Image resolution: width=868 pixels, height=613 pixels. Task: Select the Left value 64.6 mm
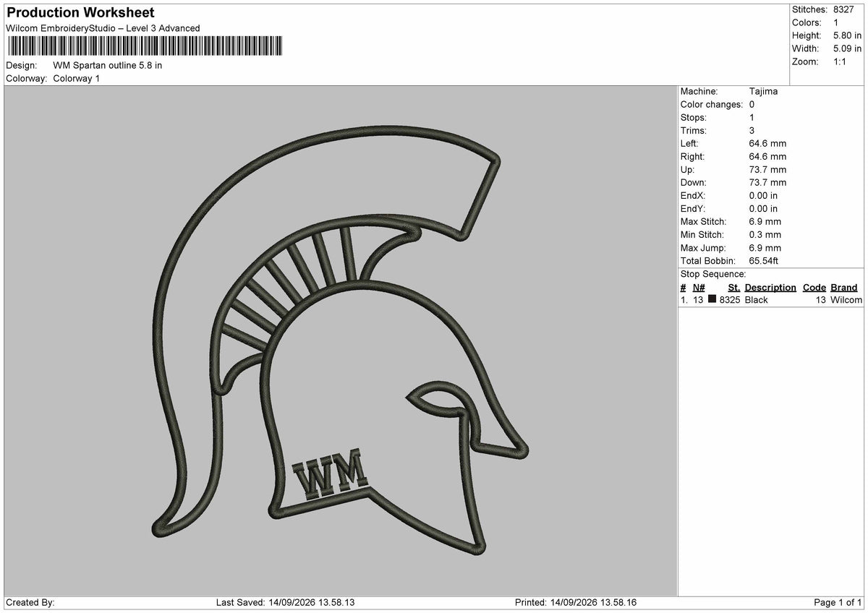768,144
